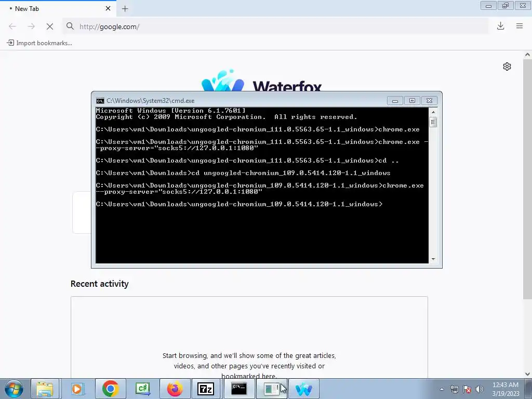Restore down the Waterfox window
532x399 pixels.
tap(506, 6)
